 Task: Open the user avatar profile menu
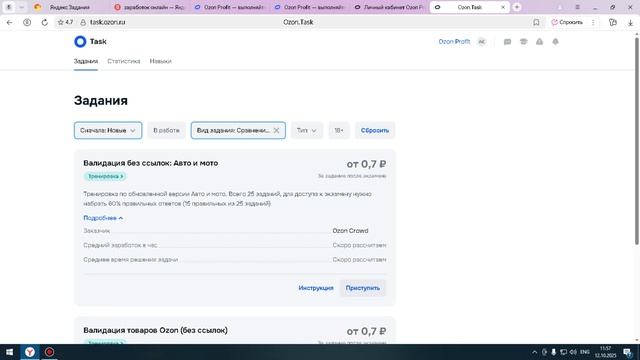(482, 42)
